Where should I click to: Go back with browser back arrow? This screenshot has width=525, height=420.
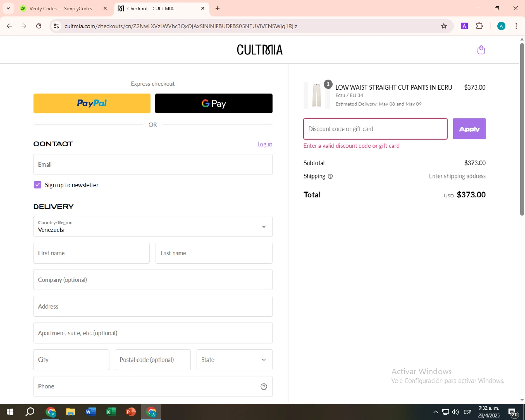point(9,26)
